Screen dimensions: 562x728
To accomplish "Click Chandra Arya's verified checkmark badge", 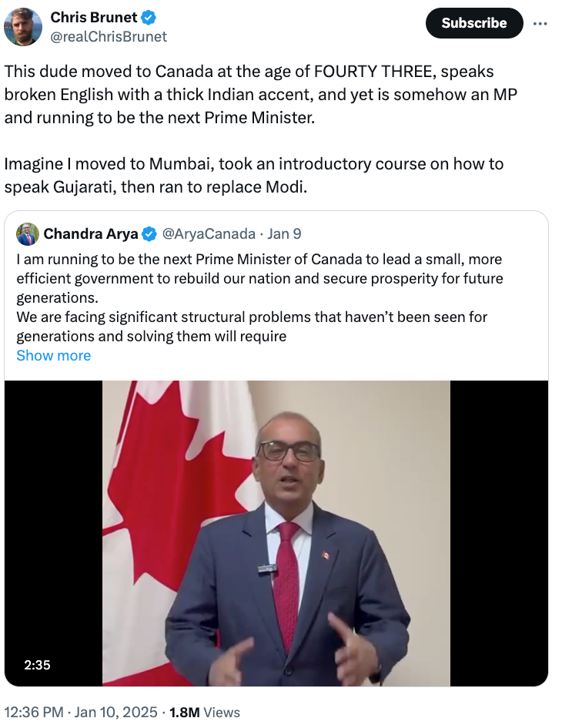I will coord(149,234).
